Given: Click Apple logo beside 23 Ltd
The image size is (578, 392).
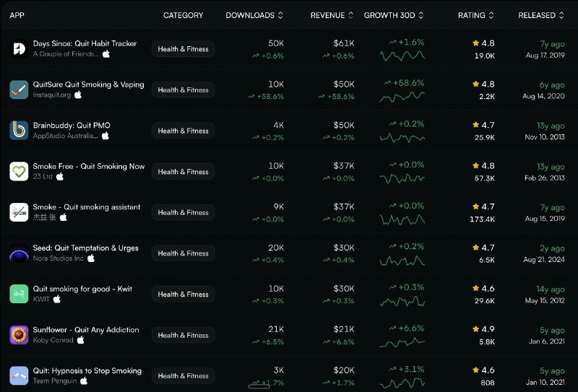Looking at the screenshot, I should point(60,176).
